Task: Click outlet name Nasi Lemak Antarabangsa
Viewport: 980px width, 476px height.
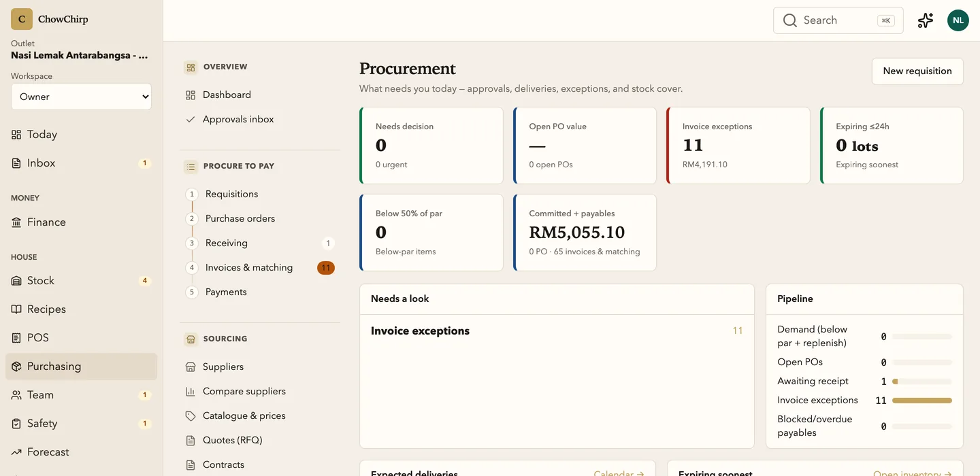Action: click(80, 56)
